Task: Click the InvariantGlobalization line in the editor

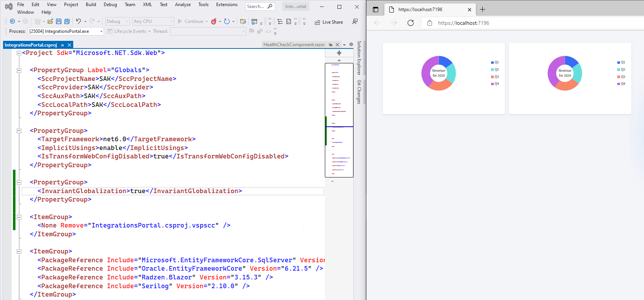Action: click(173, 191)
